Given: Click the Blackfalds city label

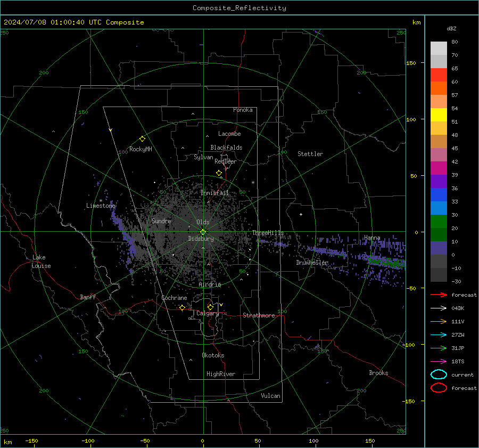Looking at the screenshot, I should 226,148.
